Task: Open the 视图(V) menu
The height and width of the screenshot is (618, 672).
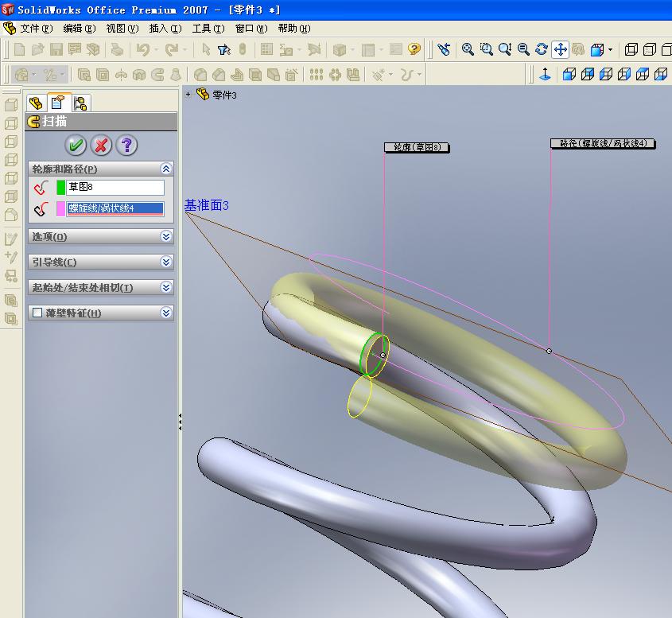Action: tap(122, 29)
